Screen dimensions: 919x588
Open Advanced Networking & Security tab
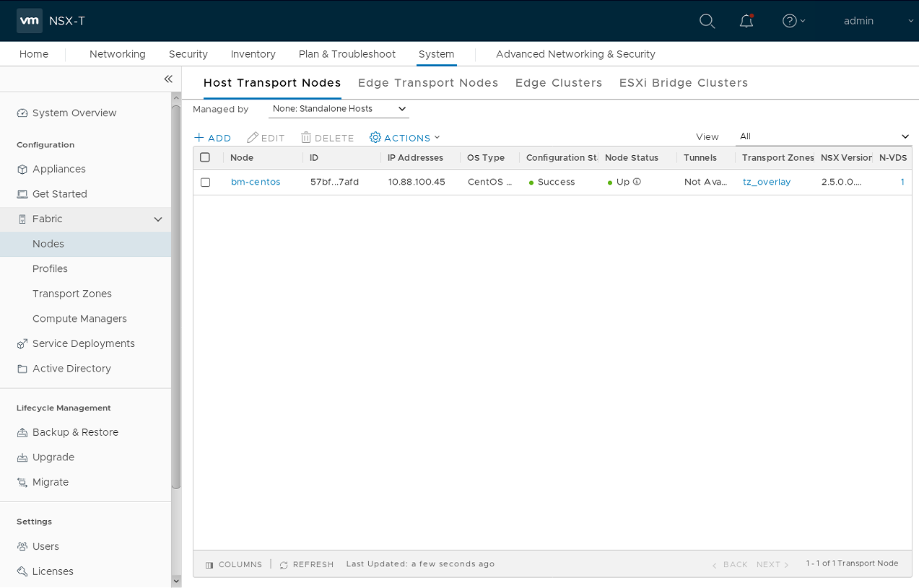tap(575, 54)
